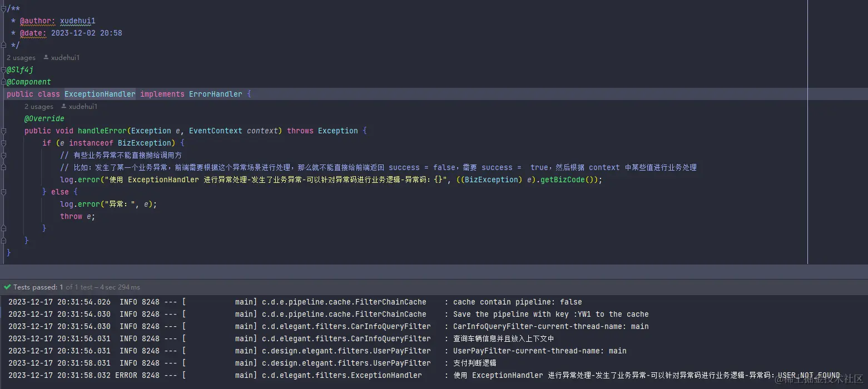868x389 pixels.
Task: Click the fold end marker closing handleError
Action: coord(3,241)
